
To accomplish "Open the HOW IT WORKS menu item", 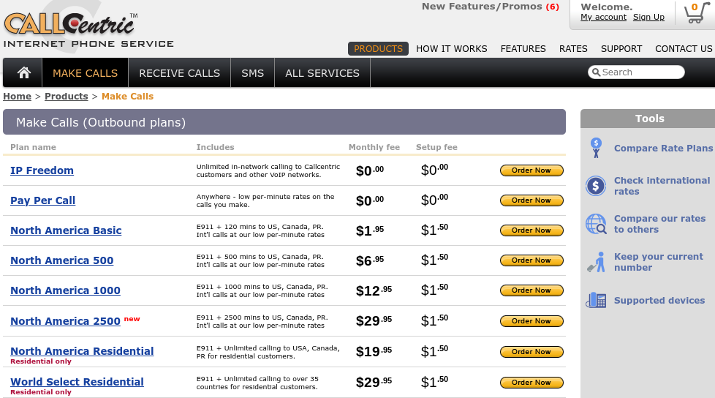I will 451,49.
